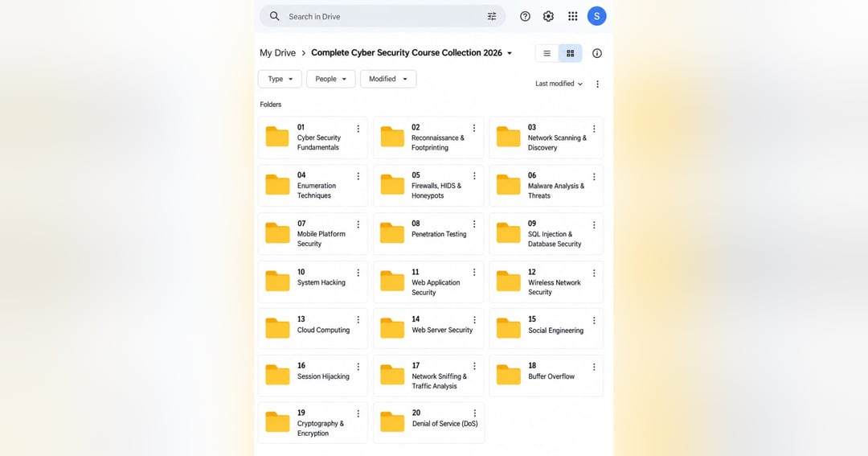Select folder 11 Web Application Security

click(x=428, y=282)
